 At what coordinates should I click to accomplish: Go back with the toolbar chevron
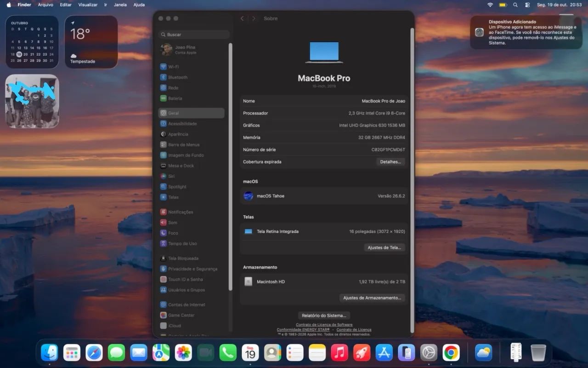[242, 18]
